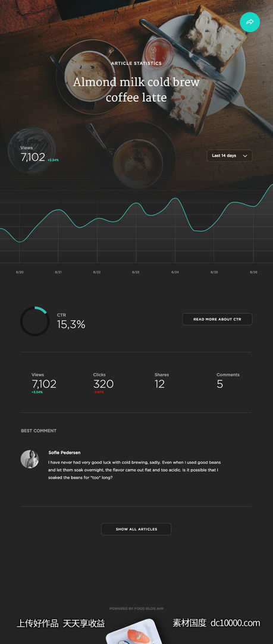The image size is (273, 644).
Task: Click the red -3.67% clicks change indicator
Action: pos(98,392)
